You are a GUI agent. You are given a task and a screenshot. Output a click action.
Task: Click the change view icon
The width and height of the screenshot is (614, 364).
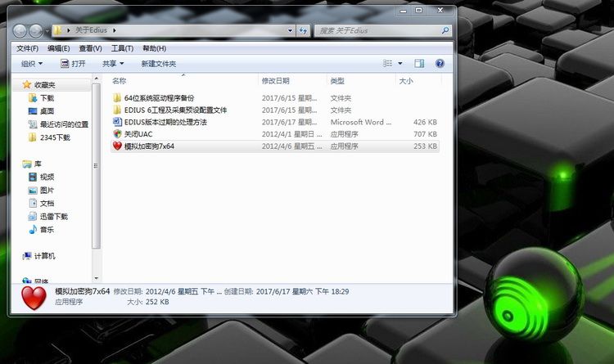click(x=387, y=63)
